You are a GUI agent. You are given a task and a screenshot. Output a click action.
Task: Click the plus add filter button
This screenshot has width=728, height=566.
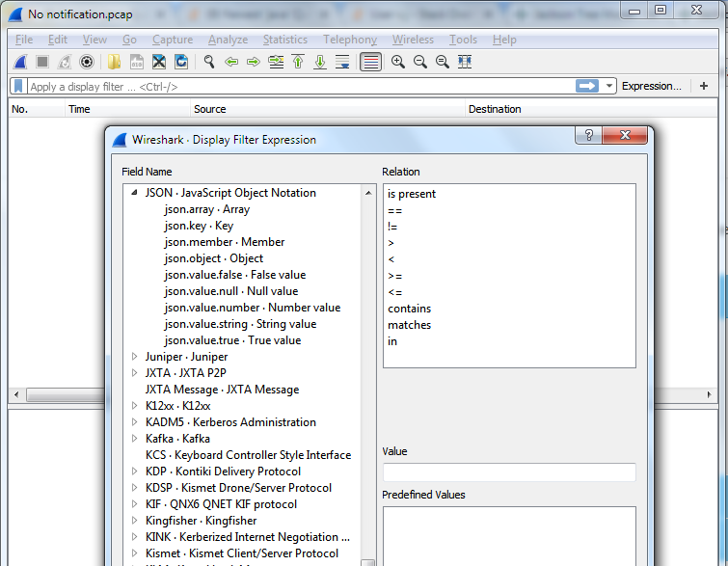point(704,86)
